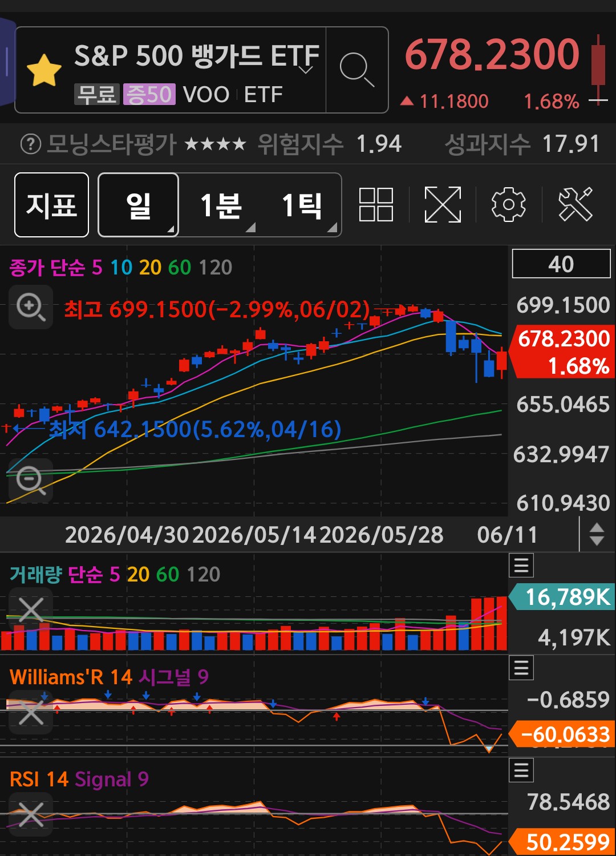Edit the candle count field showing 40
The width and height of the screenshot is (616, 856).
click(x=561, y=264)
